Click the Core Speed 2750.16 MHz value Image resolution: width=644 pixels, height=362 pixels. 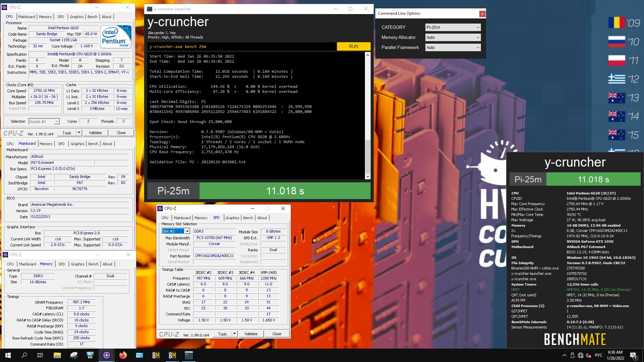(x=44, y=90)
